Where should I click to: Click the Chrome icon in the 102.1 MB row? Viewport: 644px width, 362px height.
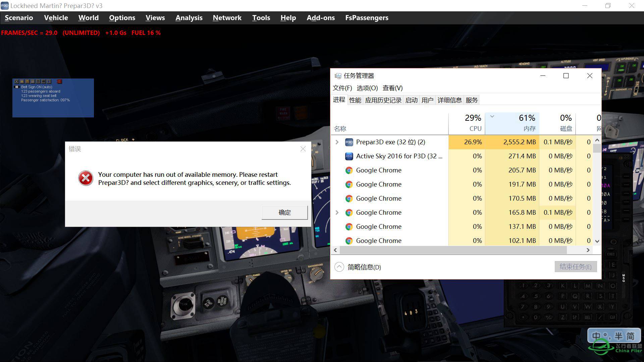point(349,241)
